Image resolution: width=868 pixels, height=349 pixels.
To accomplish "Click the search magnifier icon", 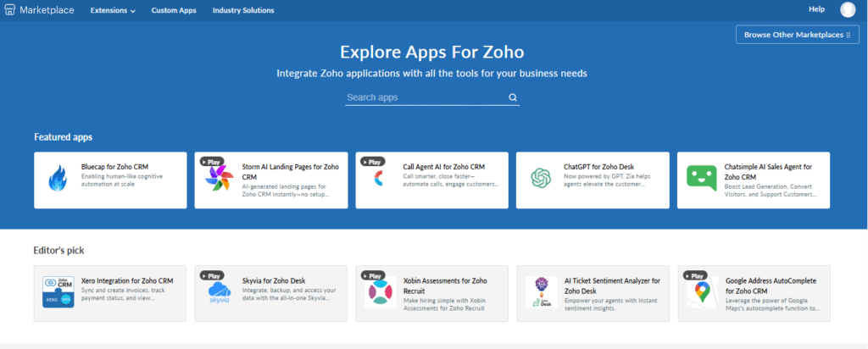I will pos(513,97).
